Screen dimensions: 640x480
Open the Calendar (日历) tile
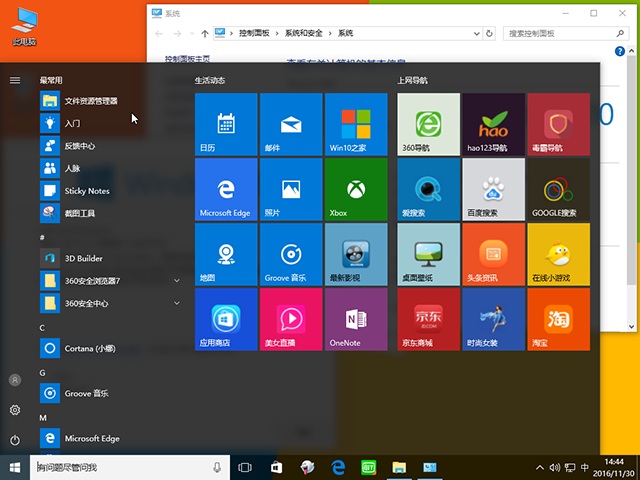pos(226,126)
